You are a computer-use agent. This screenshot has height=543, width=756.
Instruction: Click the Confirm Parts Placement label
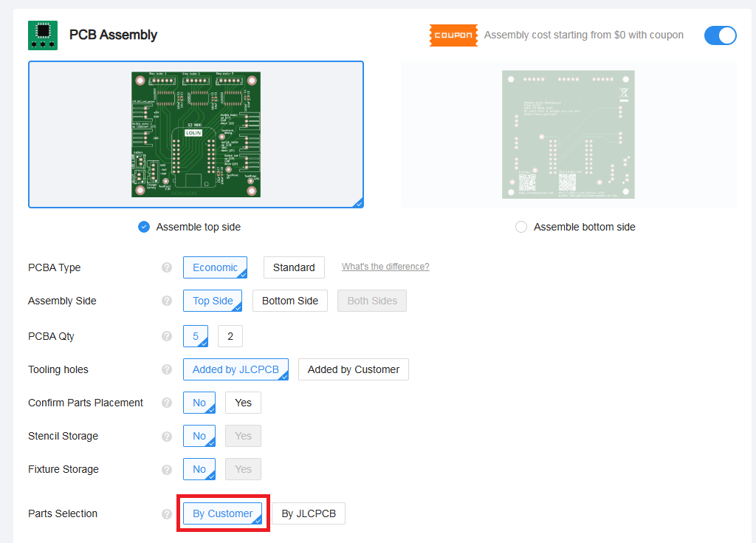click(86, 403)
